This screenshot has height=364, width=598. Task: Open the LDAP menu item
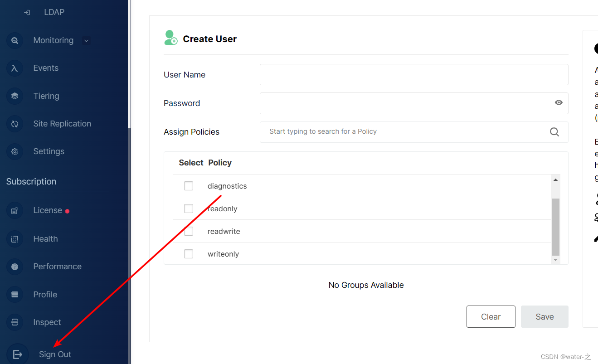point(54,12)
